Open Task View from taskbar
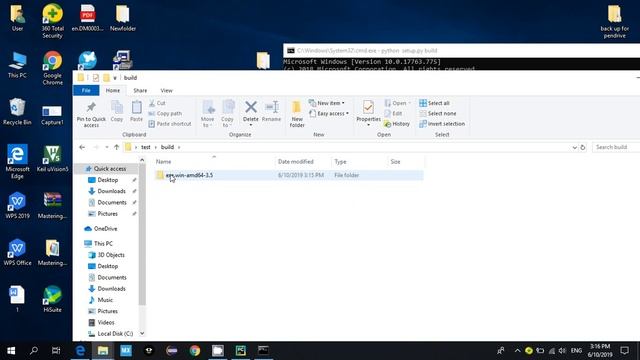Screen dimensions: 640x360 click(56, 351)
